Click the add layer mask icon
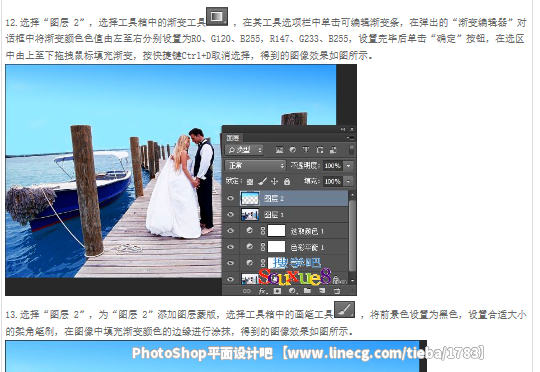 click(x=277, y=291)
